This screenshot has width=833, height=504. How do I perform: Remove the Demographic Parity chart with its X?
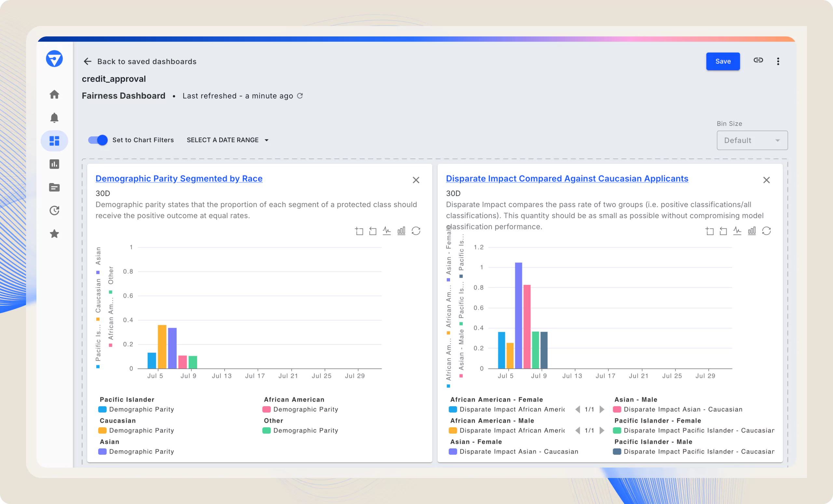[x=416, y=180]
